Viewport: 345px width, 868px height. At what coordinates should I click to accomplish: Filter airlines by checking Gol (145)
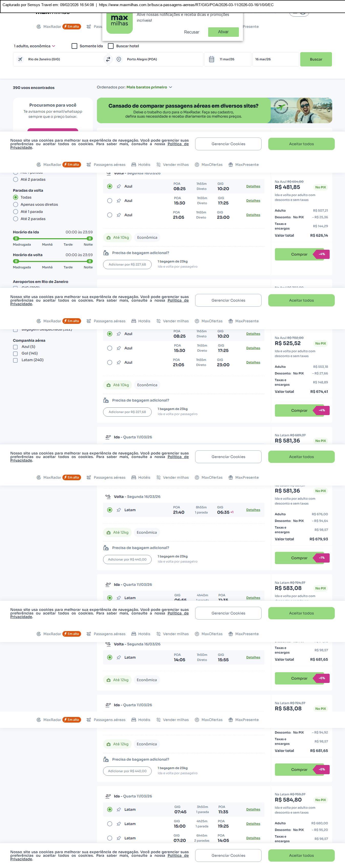15,353
